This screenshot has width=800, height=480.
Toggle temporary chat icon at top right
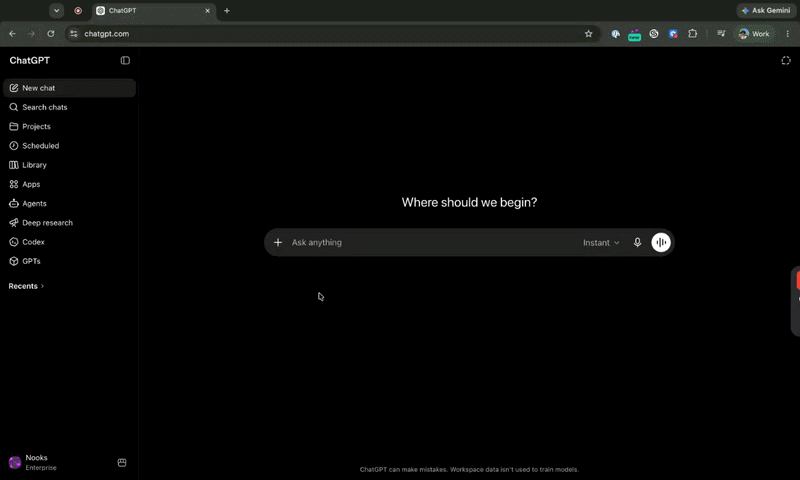click(786, 60)
